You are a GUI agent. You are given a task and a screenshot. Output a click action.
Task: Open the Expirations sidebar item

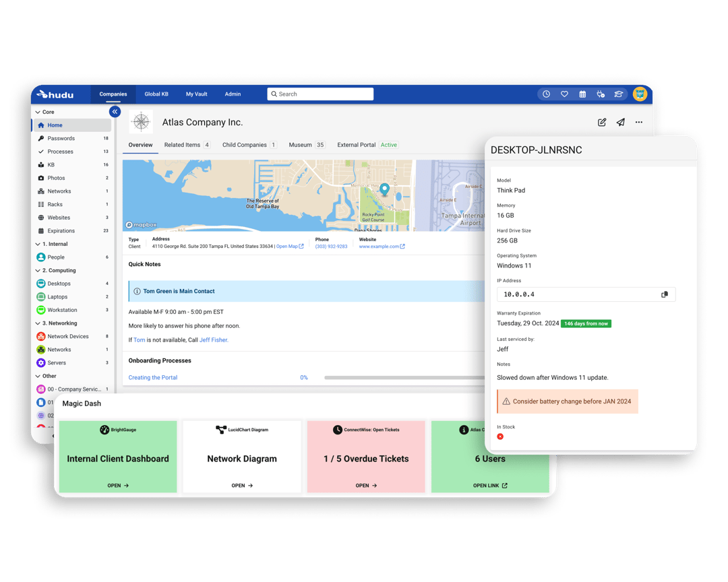point(61,230)
